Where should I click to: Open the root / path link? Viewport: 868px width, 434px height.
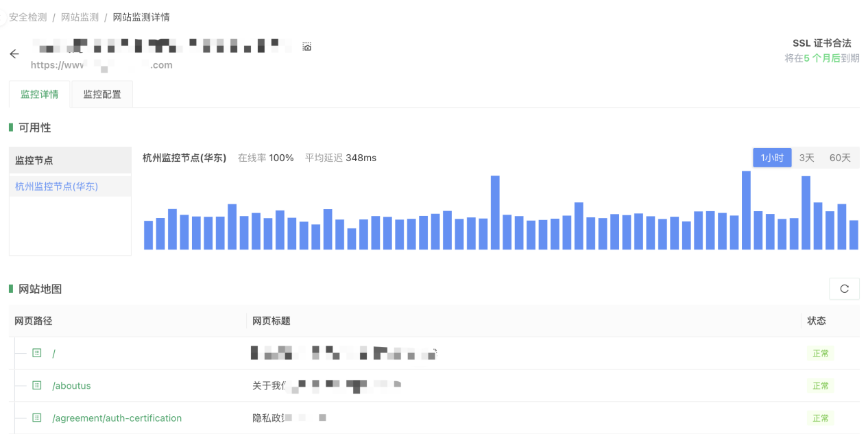click(x=54, y=354)
